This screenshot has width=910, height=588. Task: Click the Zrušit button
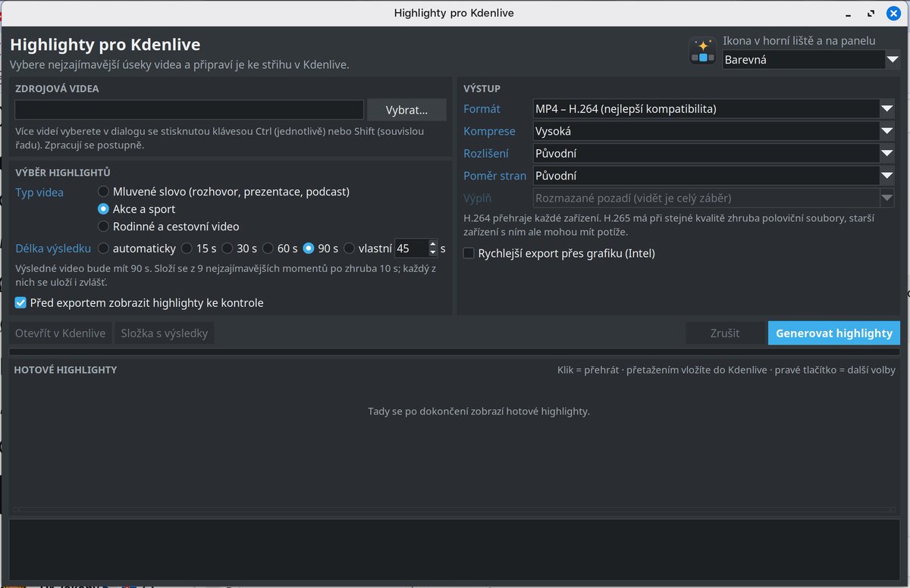[x=725, y=333]
